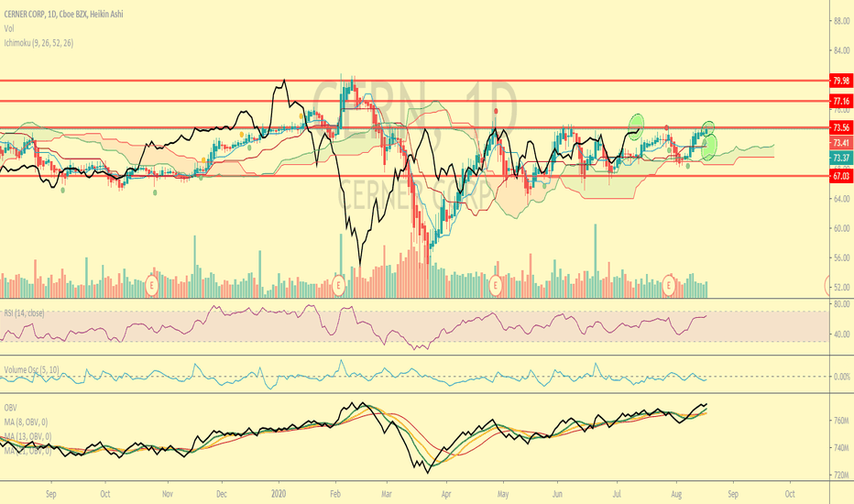
Task: Select the OBV indicator label
Action: (x=10, y=408)
